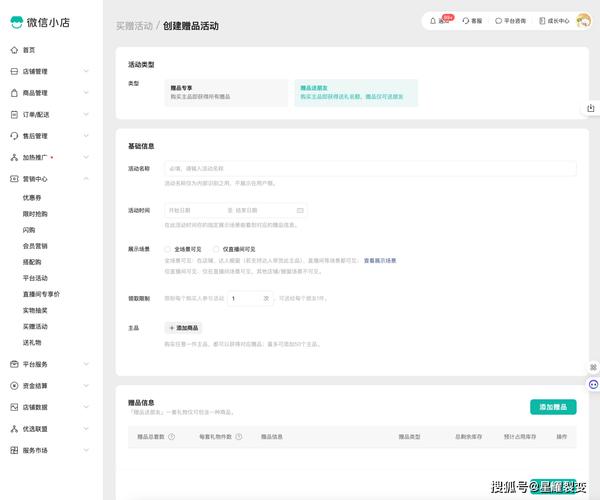Click the chevron arrow next to 店铺数据

pos(86,407)
